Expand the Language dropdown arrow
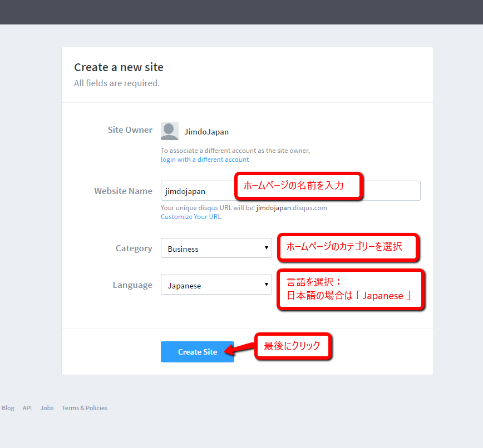The height and width of the screenshot is (448, 483). tap(265, 285)
